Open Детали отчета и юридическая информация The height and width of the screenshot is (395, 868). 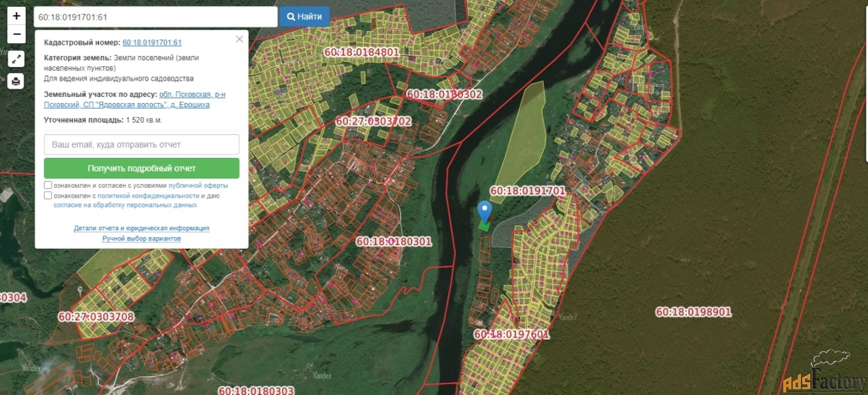(x=141, y=228)
